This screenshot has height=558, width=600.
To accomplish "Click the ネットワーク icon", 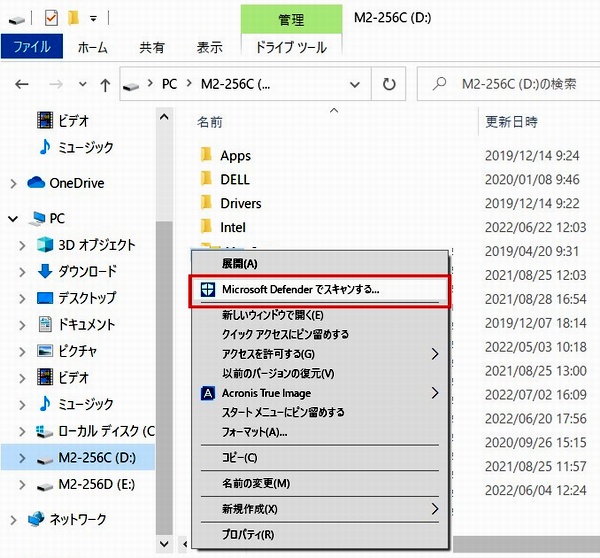I will pos(36,519).
